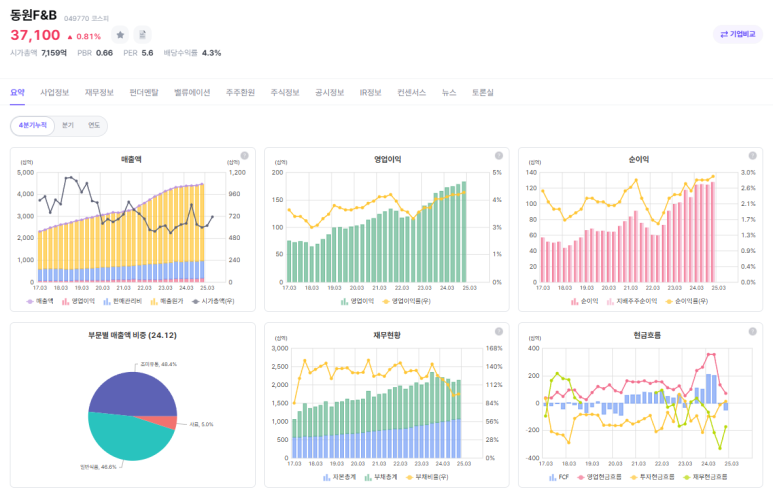This screenshot has width=773, height=489.
Task: Switch to the 컨센서스 tab
Action: point(412,93)
